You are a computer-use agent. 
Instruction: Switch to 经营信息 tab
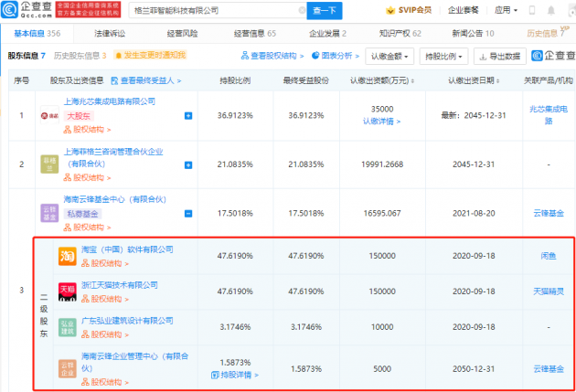[x=255, y=34]
